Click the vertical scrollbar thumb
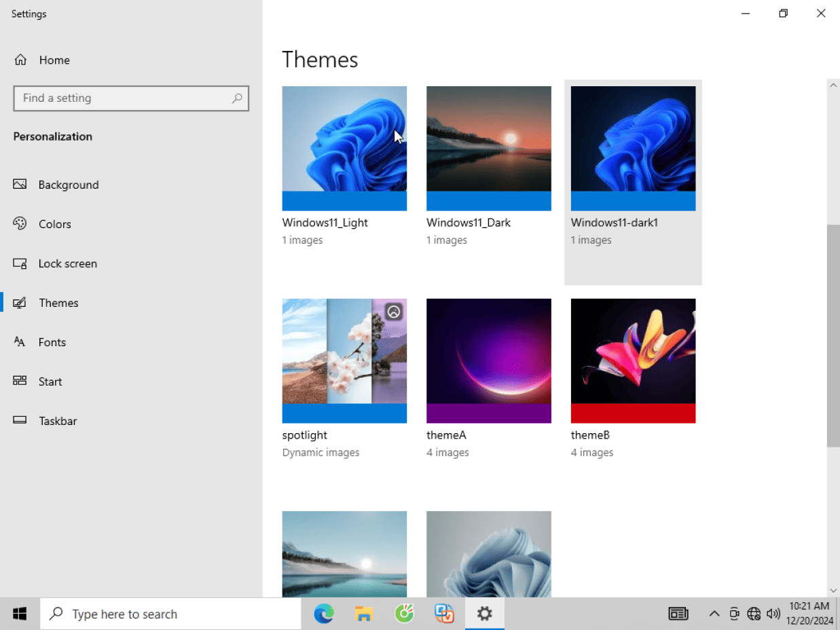840x630 pixels. coord(833,335)
